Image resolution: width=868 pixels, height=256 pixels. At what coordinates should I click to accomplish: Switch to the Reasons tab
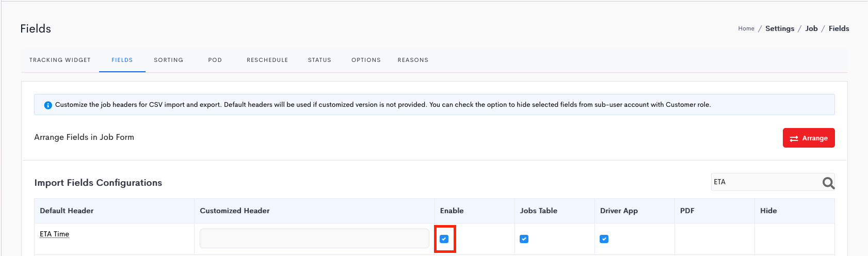(413, 60)
